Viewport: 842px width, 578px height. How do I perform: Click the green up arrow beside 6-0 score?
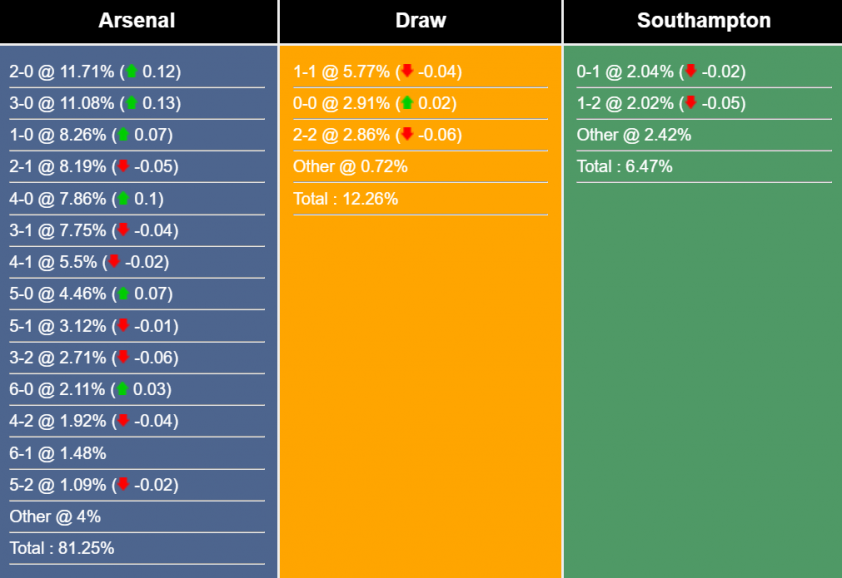pos(123,390)
